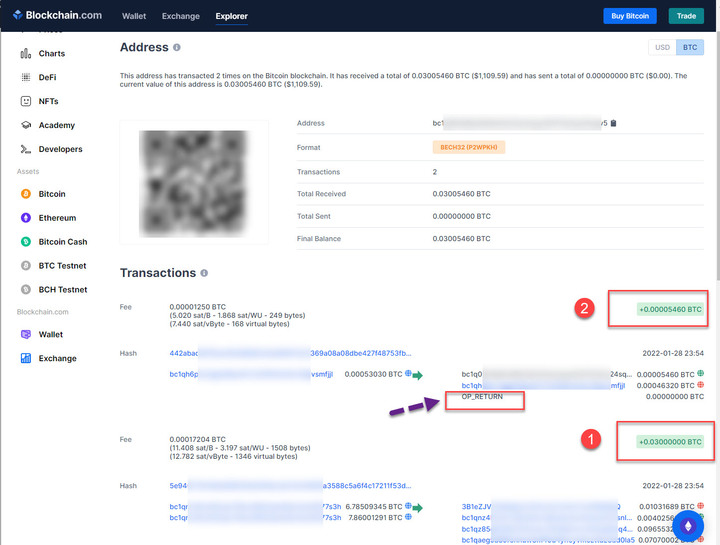This screenshot has width=720, height=545.
Task: Click Total Received value 0.03005460 BTC
Action: pyautogui.click(x=461, y=194)
